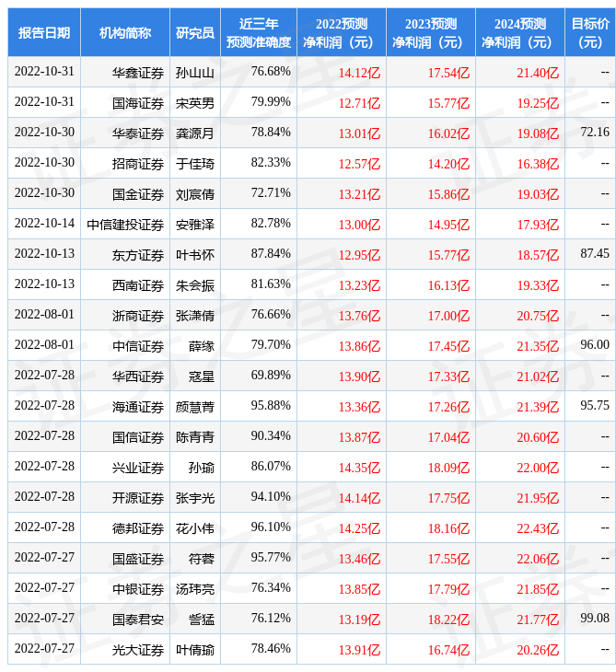The height and width of the screenshot is (672, 616).
Task: Select researcher 汤玮亮 cell
Action: [x=195, y=590]
